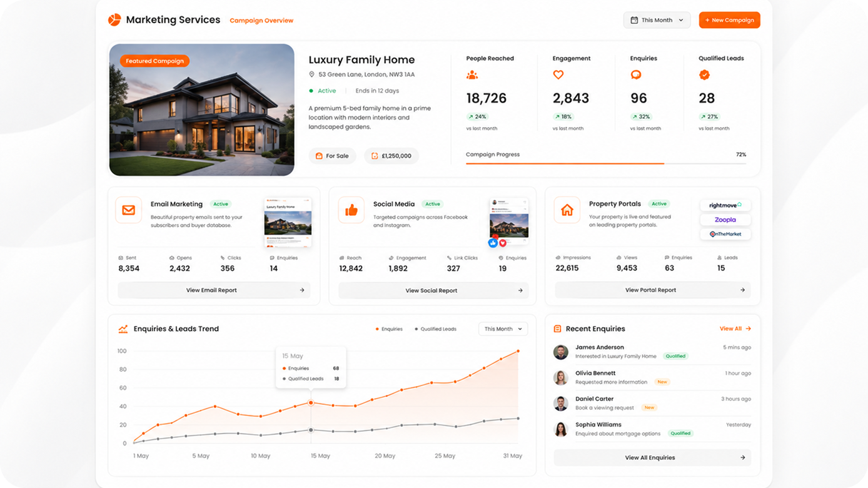Click the "72%" campaign progress value

(741, 155)
